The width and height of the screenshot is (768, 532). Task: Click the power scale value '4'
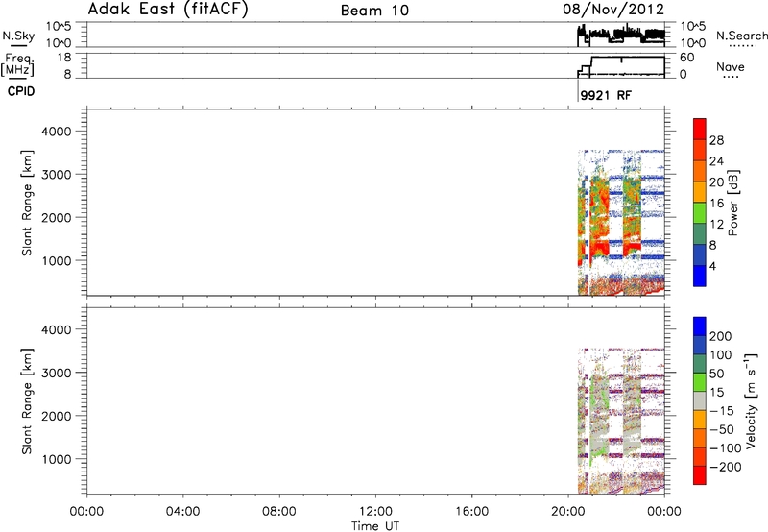click(x=712, y=266)
